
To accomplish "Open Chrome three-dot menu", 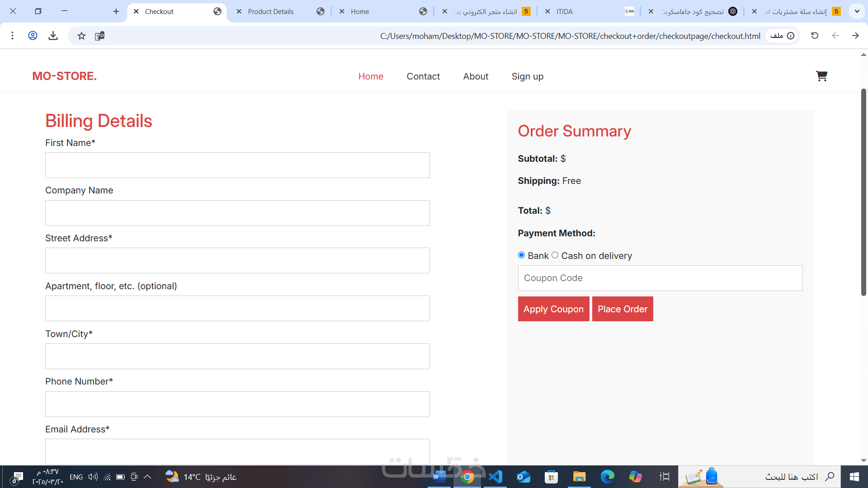I will 13,36.
